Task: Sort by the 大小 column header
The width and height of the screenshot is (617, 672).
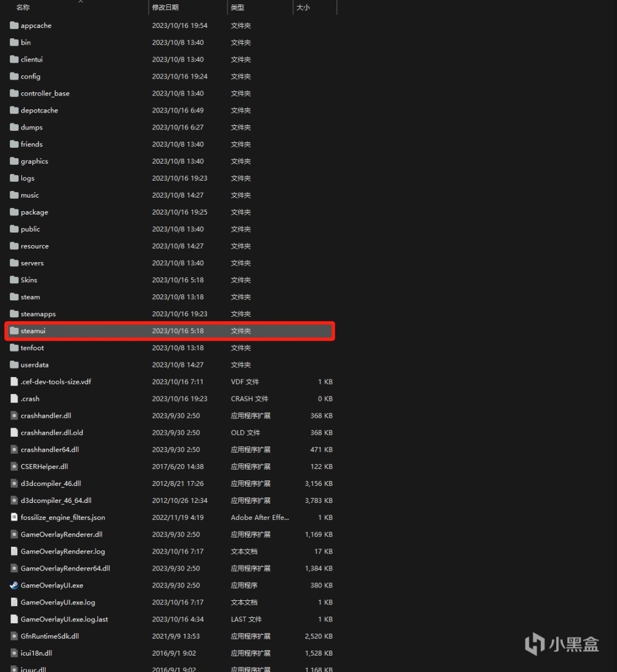Action: (x=302, y=7)
